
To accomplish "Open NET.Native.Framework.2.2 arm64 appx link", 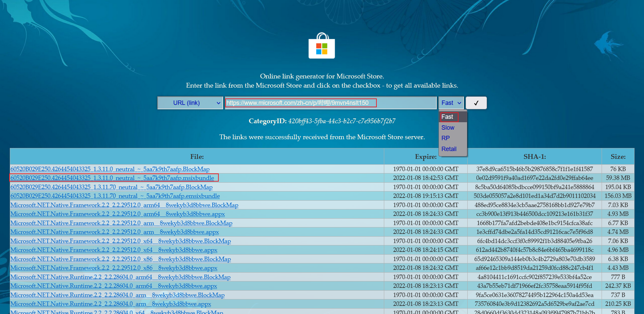I will tap(118, 214).
